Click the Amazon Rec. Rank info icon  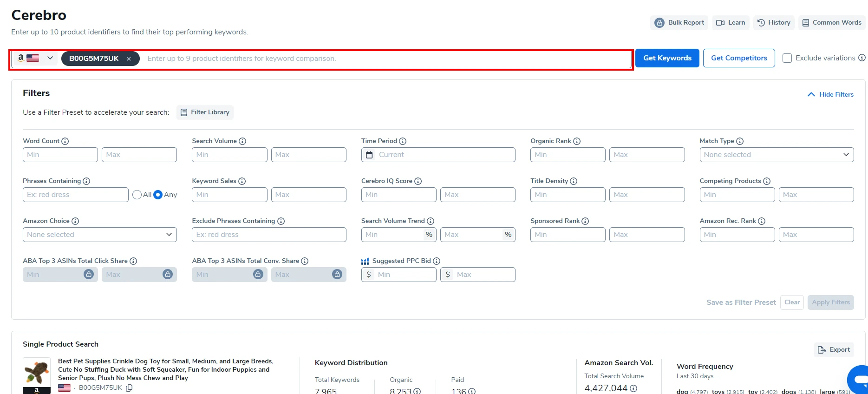pyautogui.click(x=762, y=221)
